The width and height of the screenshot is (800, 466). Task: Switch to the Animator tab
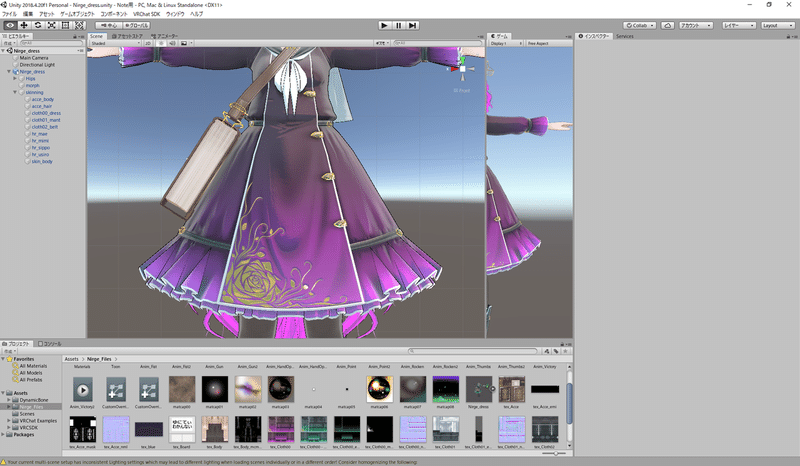[165, 36]
